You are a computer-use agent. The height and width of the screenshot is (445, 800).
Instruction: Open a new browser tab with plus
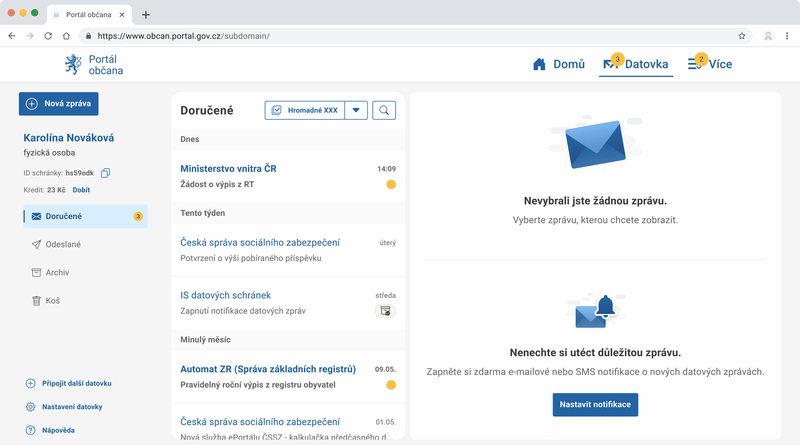146,15
